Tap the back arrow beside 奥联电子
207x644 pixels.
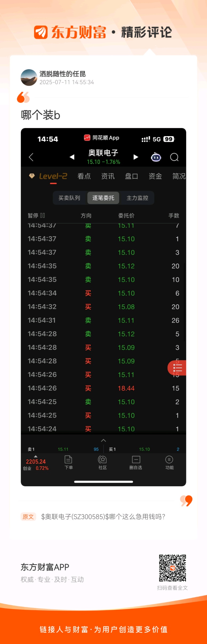click(x=31, y=157)
